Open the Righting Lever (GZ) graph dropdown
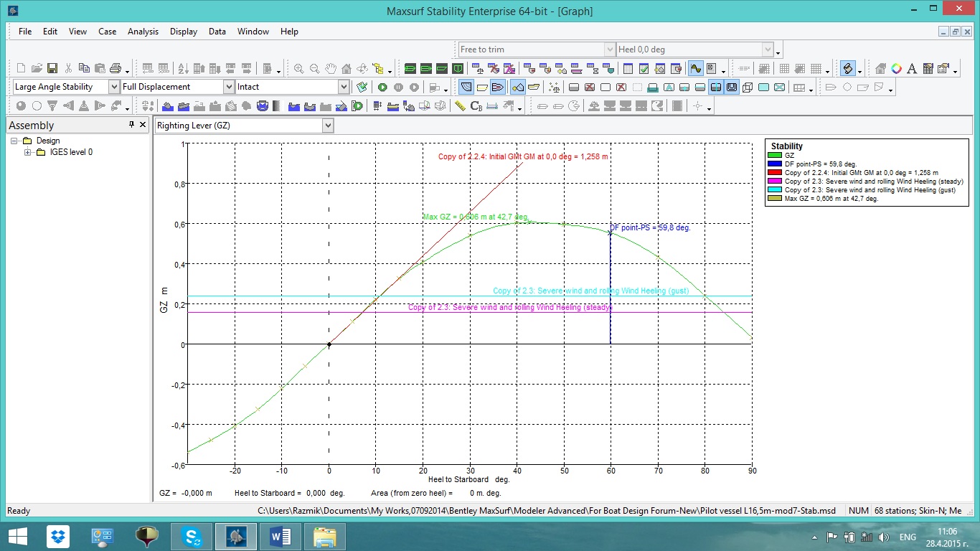This screenshot has width=980, height=551. [x=328, y=126]
